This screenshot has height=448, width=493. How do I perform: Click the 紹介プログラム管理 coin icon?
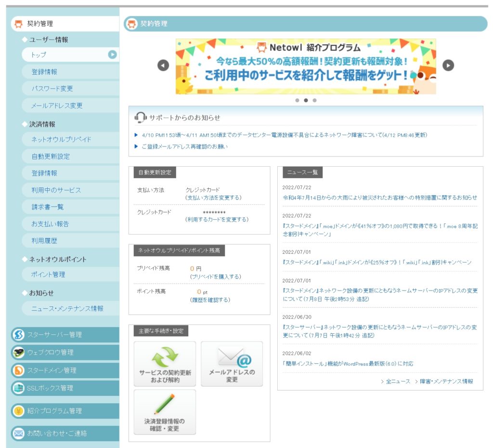18,411
